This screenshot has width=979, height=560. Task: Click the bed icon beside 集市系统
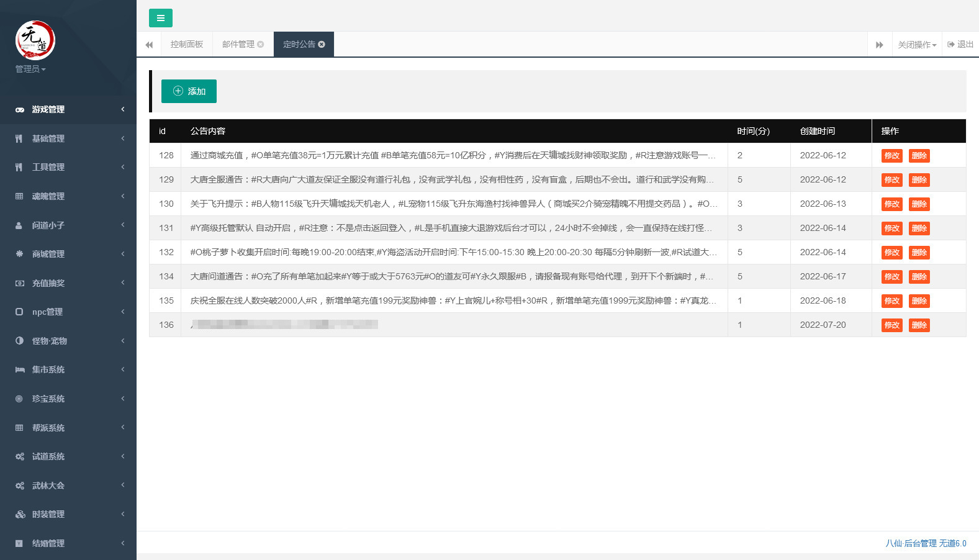pos(20,370)
